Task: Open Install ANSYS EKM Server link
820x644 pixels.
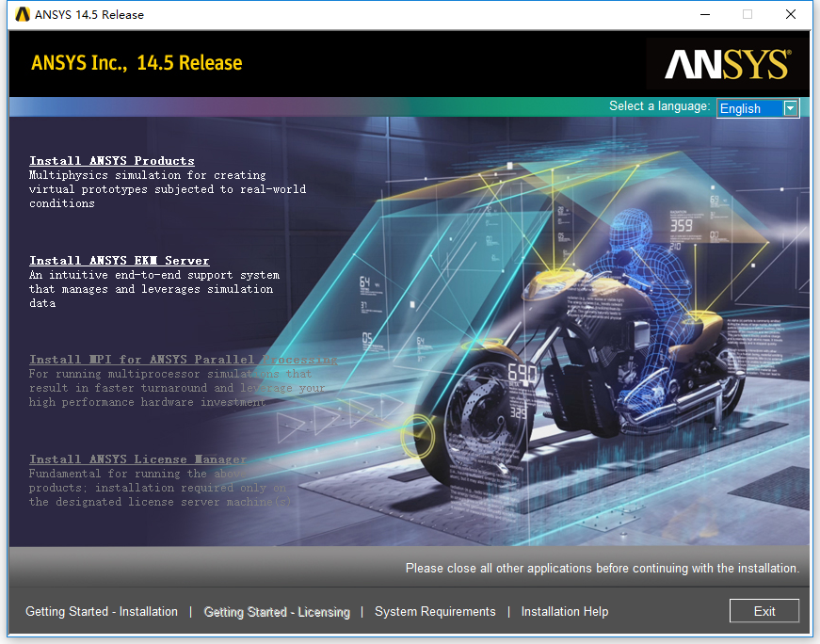Action: click(x=120, y=261)
